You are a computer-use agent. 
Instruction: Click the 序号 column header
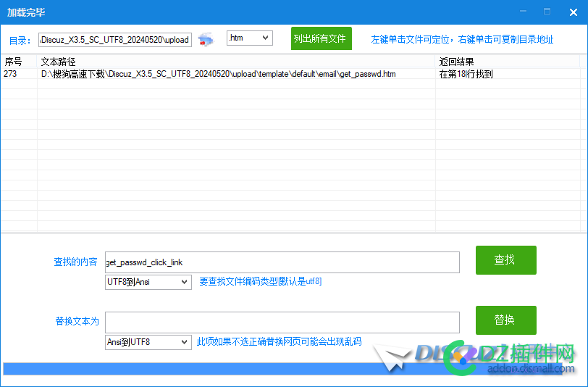pyautogui.click(x=18, y=62)
